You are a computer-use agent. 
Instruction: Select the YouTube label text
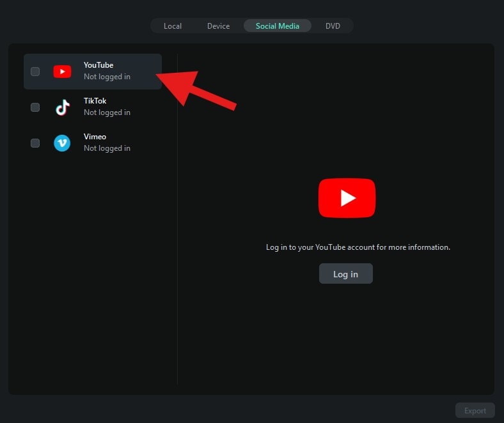tap(98, 65)
